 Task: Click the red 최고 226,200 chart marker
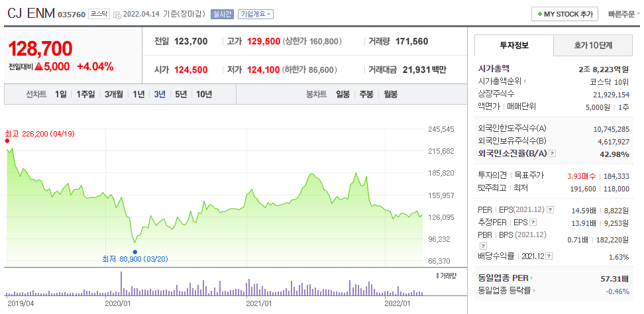tap(7, 140)
